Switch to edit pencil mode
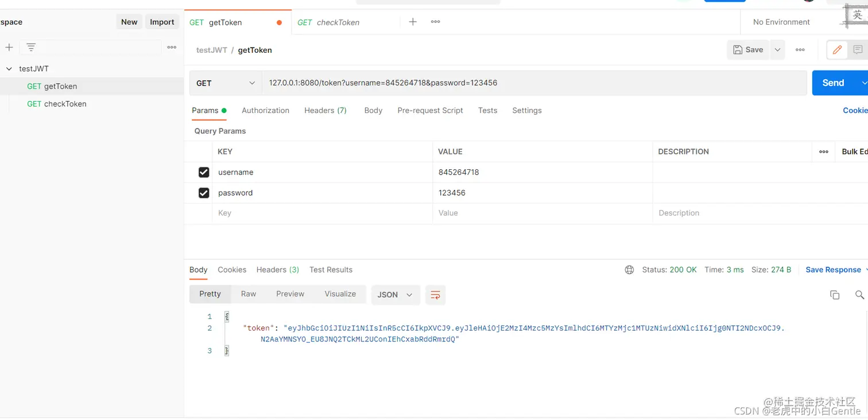868x420 pixels. (x=837, y=50)
